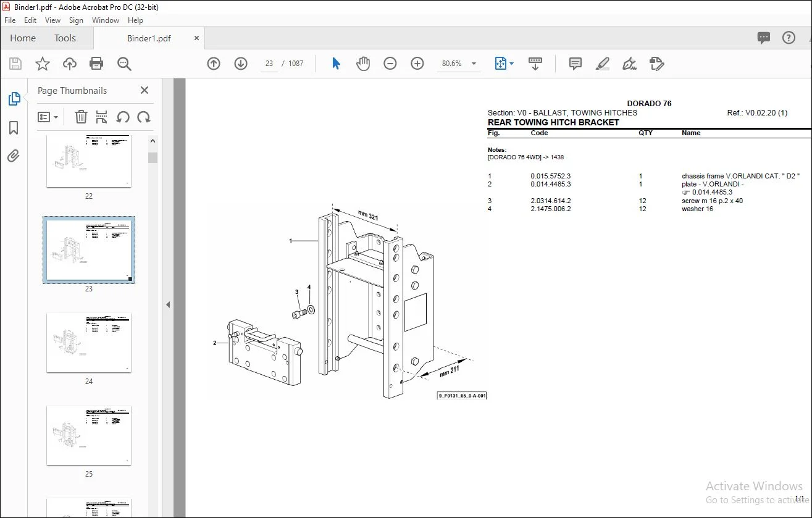Click the 'washer 16' part name

(697, 209)
